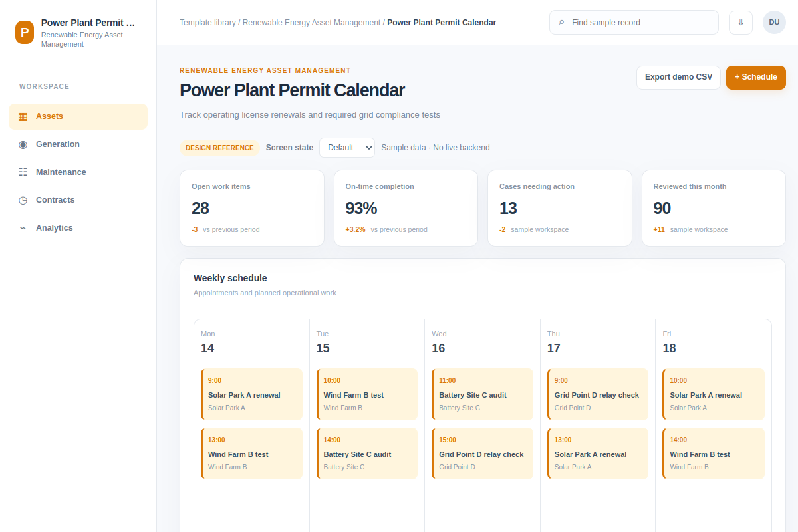Focus the Find sample record field
The width and height of the screenshot is (798, 532).
point(634,22)
